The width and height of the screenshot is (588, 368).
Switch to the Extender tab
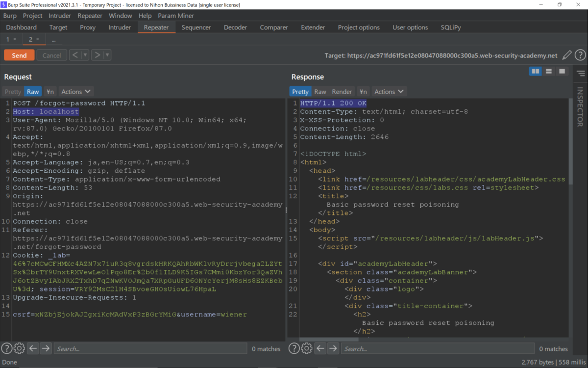tap(313, 27)
